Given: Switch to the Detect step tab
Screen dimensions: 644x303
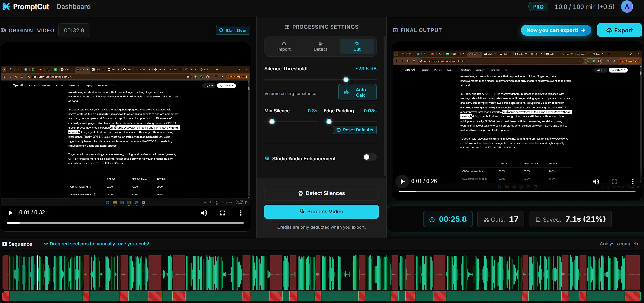Looking at the screenshot, I should coord(320,46).
